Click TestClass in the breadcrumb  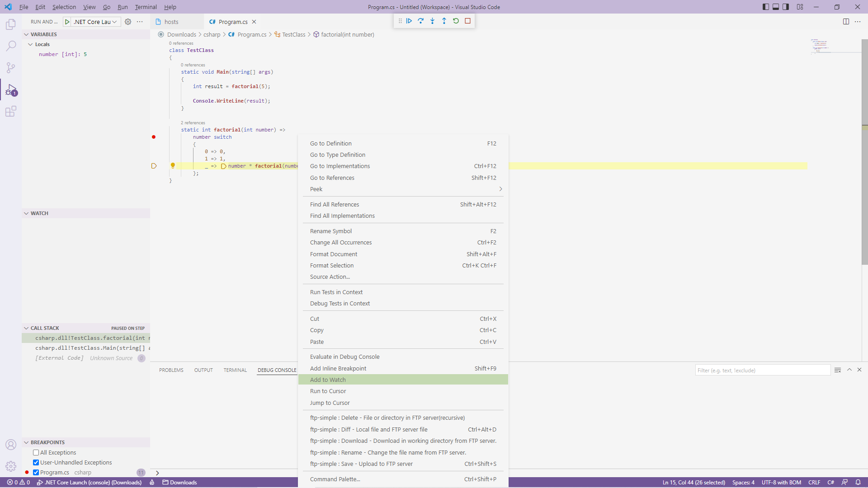coord(293,34)
